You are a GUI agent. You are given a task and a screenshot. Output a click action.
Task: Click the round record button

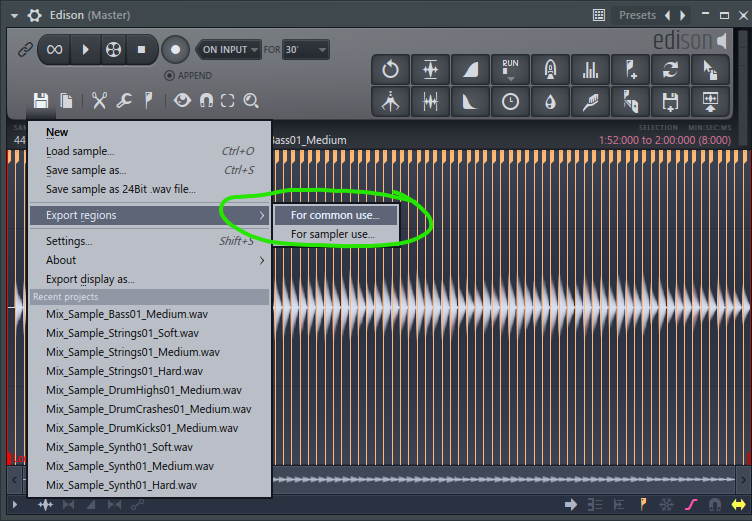(x=176, y=49)
